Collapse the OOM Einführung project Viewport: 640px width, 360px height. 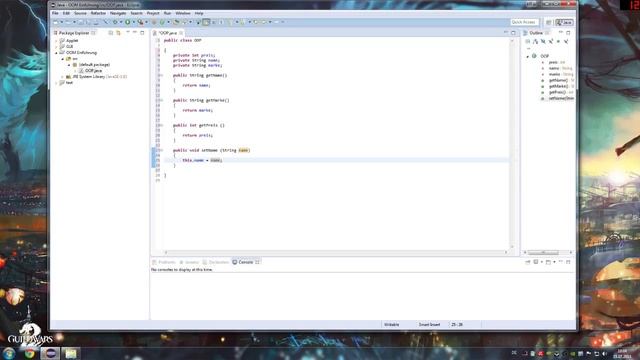(x=56, y=53)
